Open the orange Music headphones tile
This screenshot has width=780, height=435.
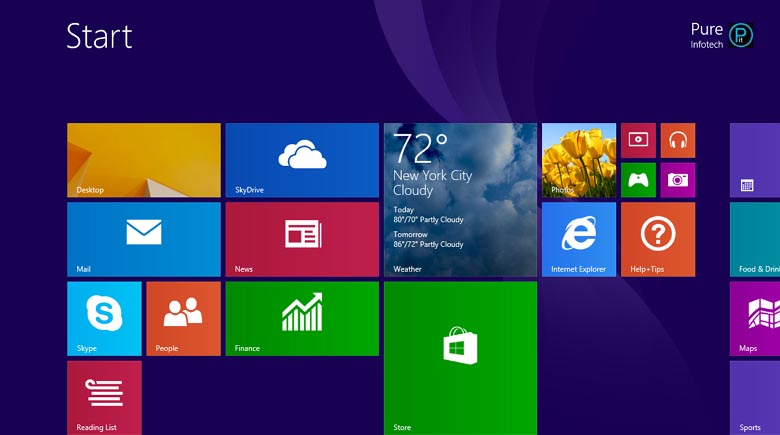pos(678,140)
